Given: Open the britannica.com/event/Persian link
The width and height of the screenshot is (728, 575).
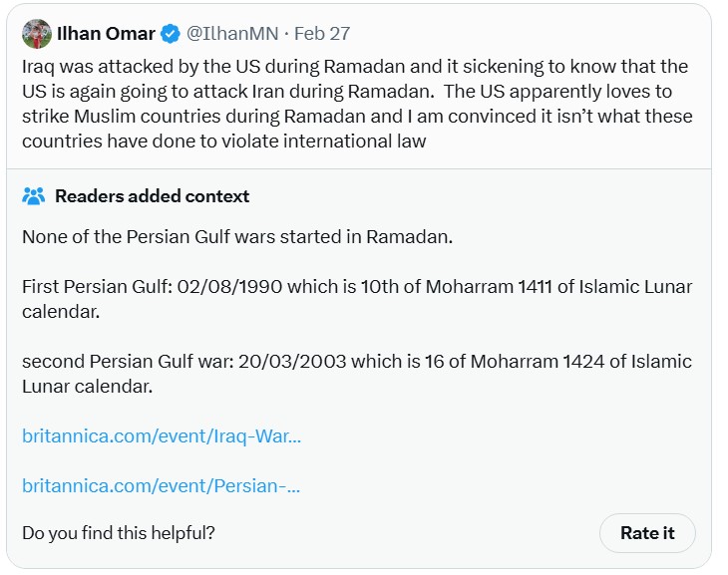Looking at the screenshot, I should tap(162, 485).
